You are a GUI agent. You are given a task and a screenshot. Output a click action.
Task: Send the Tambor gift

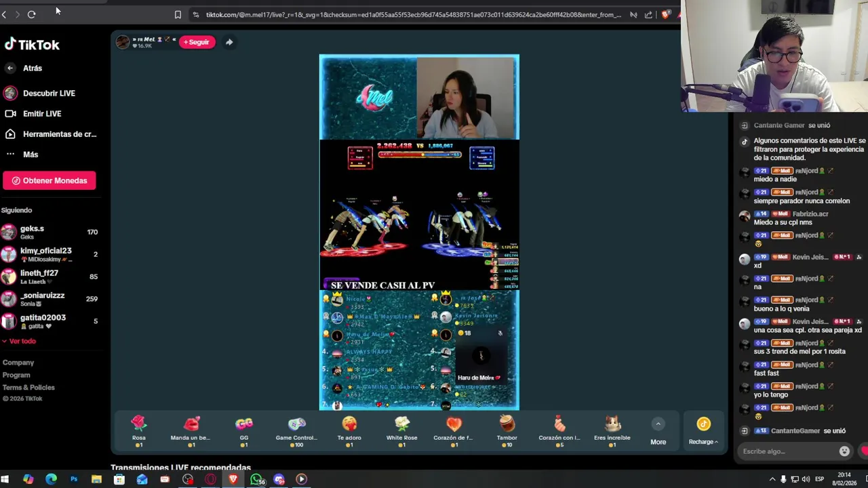pyautogui.click(x=507, y=430)
